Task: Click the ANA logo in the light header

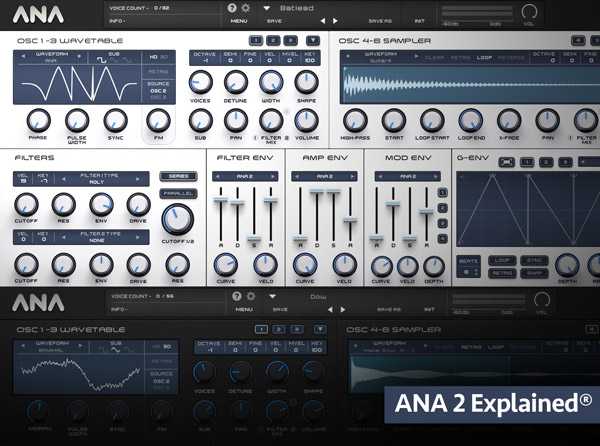Action: pos(38,15)
